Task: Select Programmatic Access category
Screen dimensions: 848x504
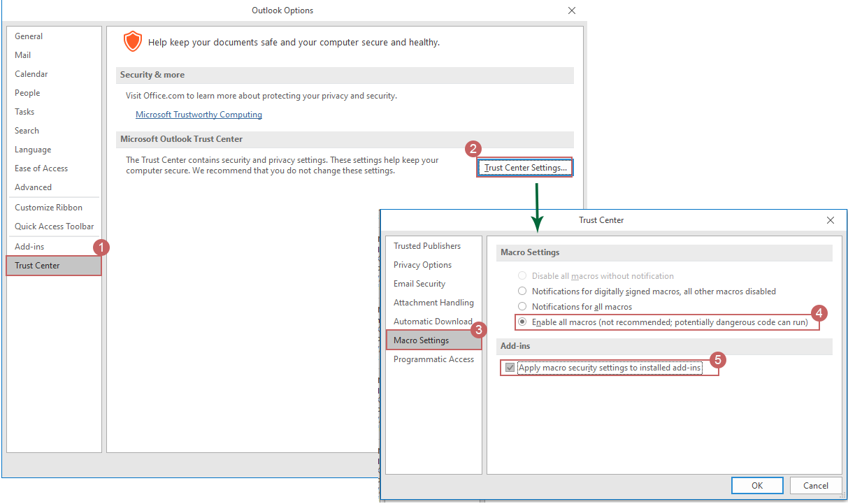Action: [x=433, y=359]
